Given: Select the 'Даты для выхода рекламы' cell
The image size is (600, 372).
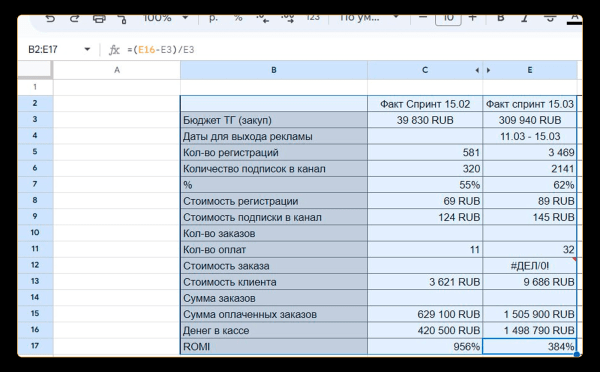Looking at the screenshot, I should 274,136.
